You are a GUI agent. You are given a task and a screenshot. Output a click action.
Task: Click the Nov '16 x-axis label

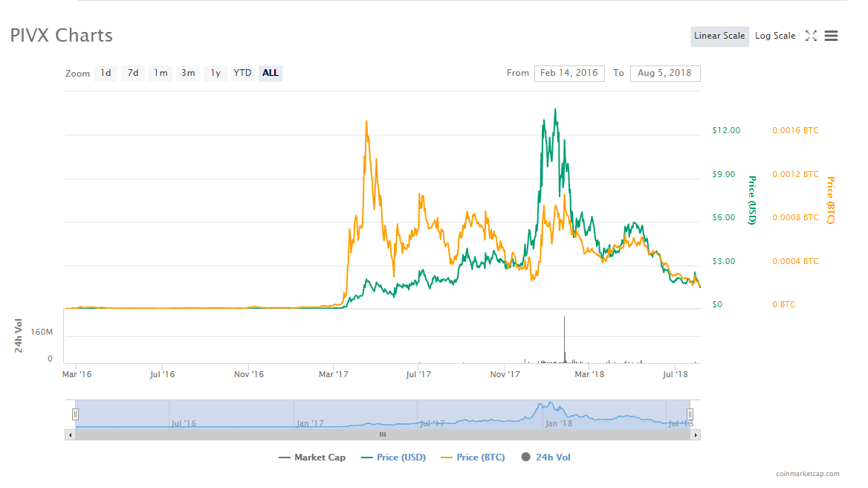tap(248, 374)
